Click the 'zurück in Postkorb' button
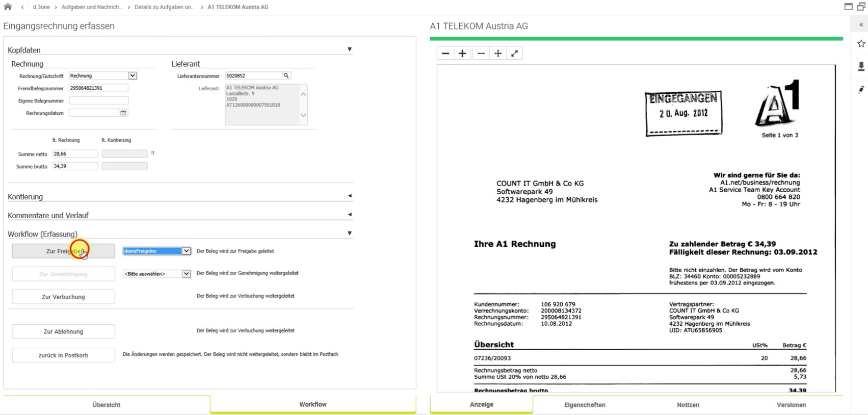The width and height of the screenshot is (868, 415). pos(63,355)
